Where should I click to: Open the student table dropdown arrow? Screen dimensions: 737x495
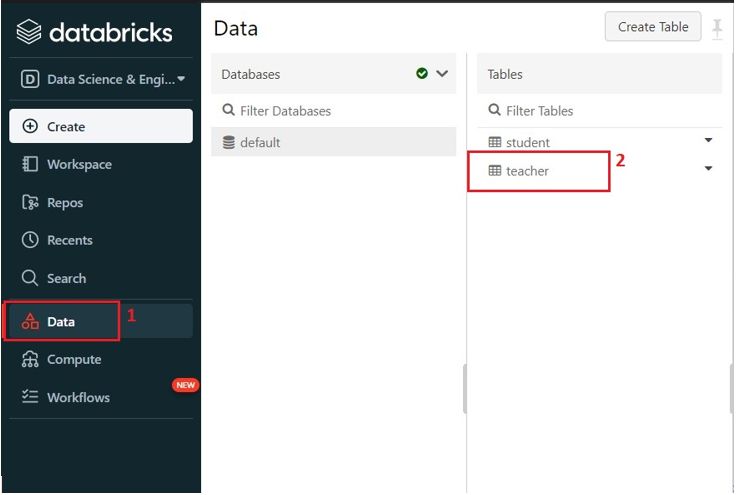click(708, 140)
